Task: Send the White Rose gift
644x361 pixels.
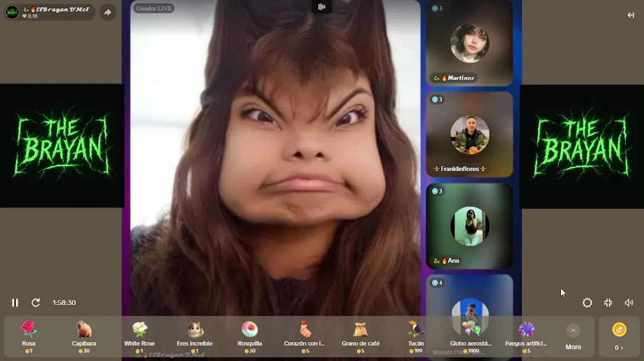Action: click(x=139, y=336)
